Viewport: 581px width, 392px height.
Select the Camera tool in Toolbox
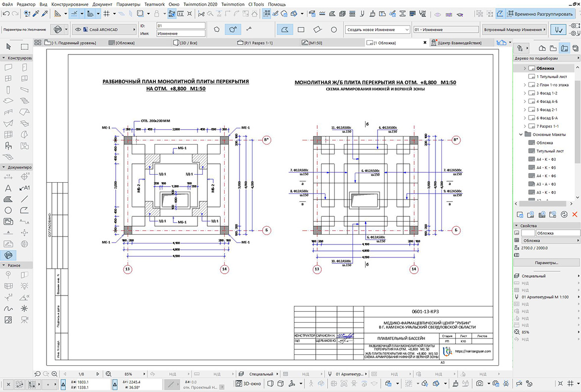pos(24,319)
